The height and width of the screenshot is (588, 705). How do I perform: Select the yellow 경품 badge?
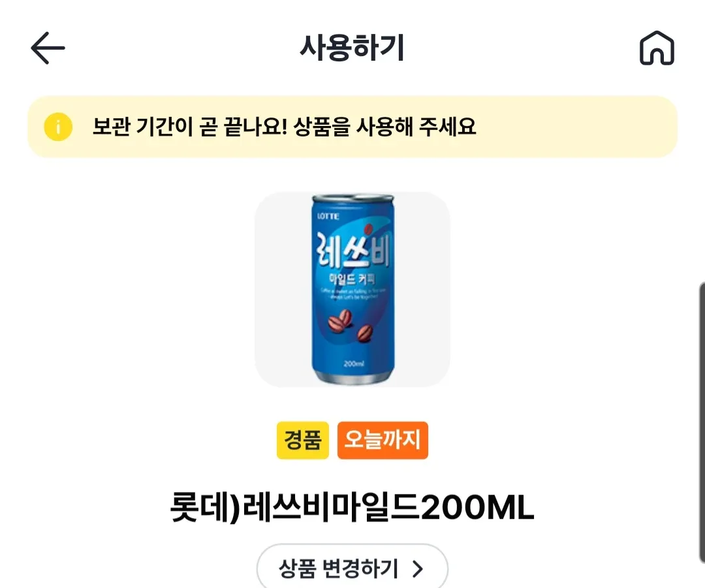[303, 440]
